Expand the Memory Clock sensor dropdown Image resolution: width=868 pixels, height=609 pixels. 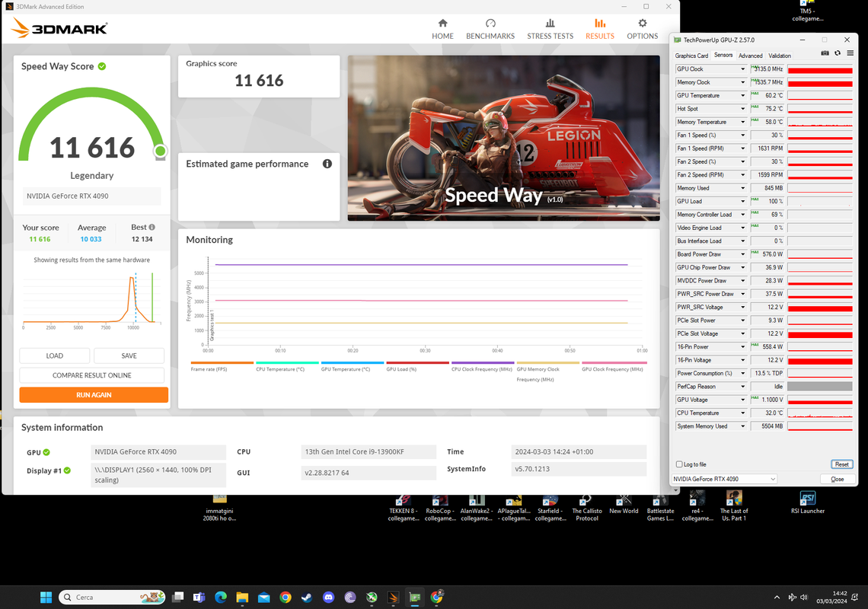[743, 82]
